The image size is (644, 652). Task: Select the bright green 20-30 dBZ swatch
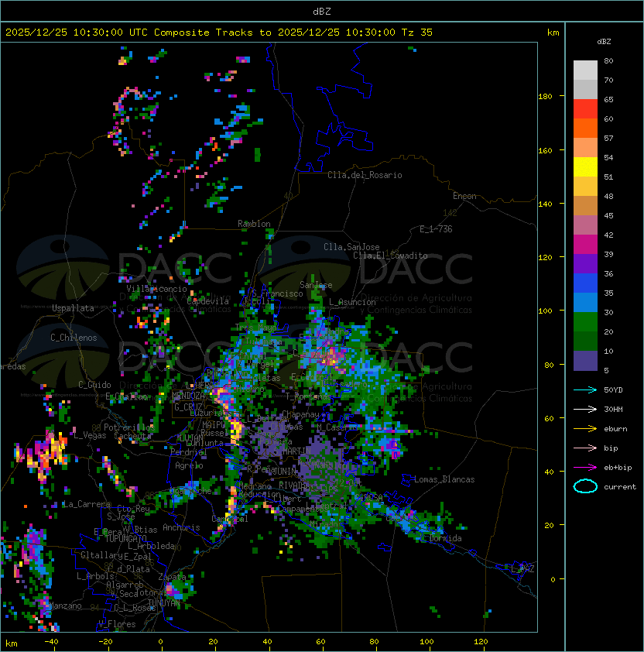[x=585, y=322]
